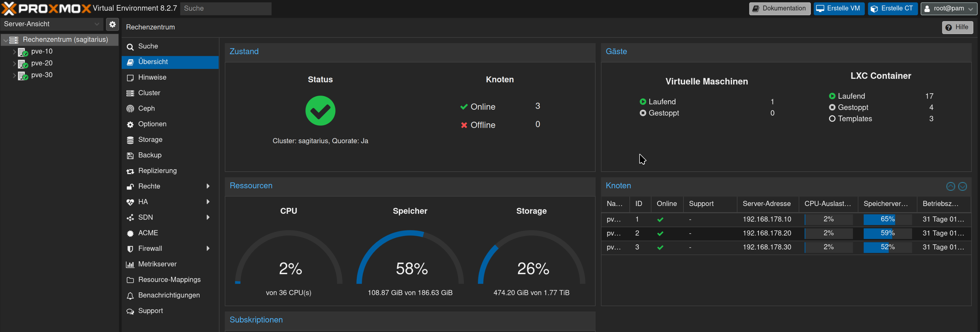Click the Backup floppy disk icon

130,156
